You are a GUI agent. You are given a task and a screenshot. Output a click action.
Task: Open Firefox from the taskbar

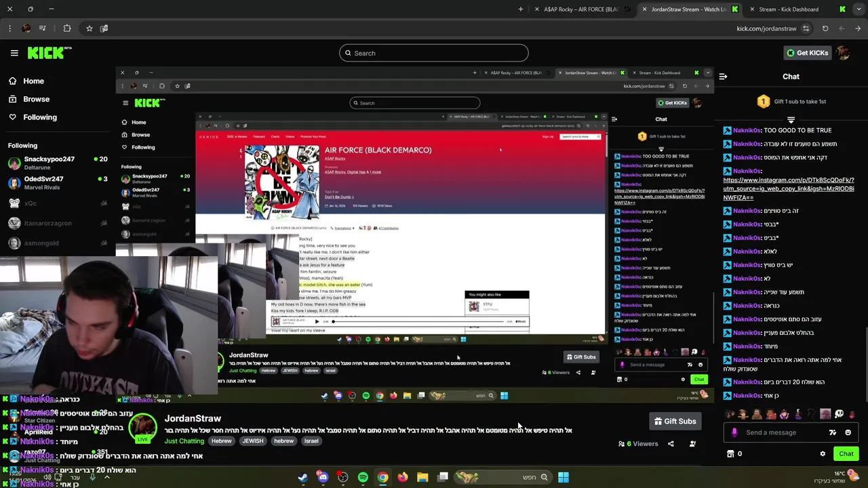click(x=403, y=477)
